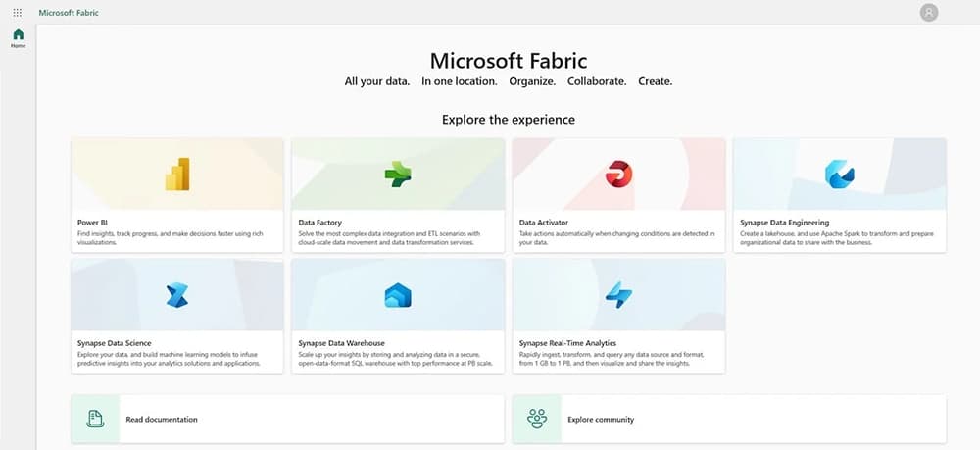Open the Synapse Real-Time Analytics card title
This screenshot has width=980, height=450.
coord(567,343)
